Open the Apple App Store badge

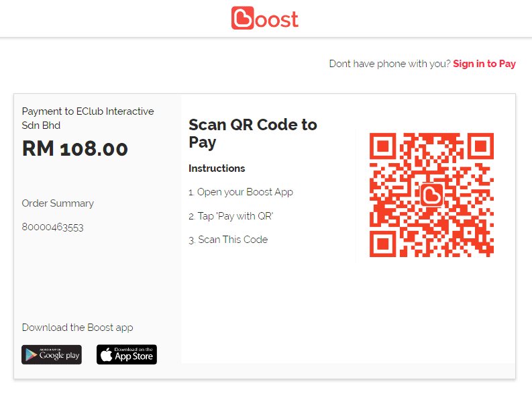127,354
